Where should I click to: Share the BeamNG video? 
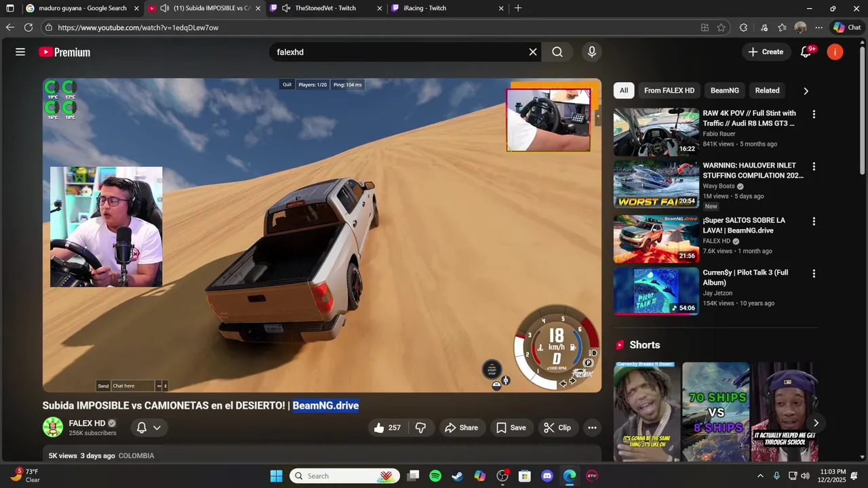point(462,428)
